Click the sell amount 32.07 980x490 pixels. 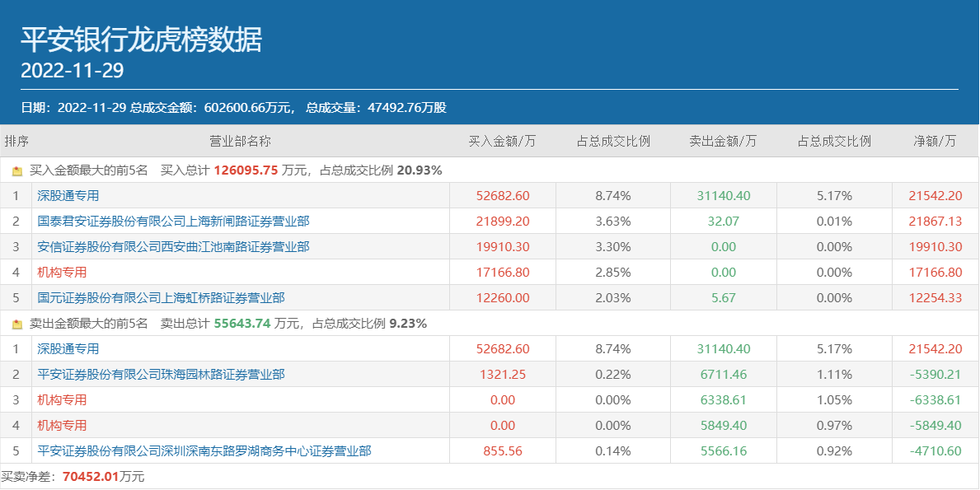point(724,221)
